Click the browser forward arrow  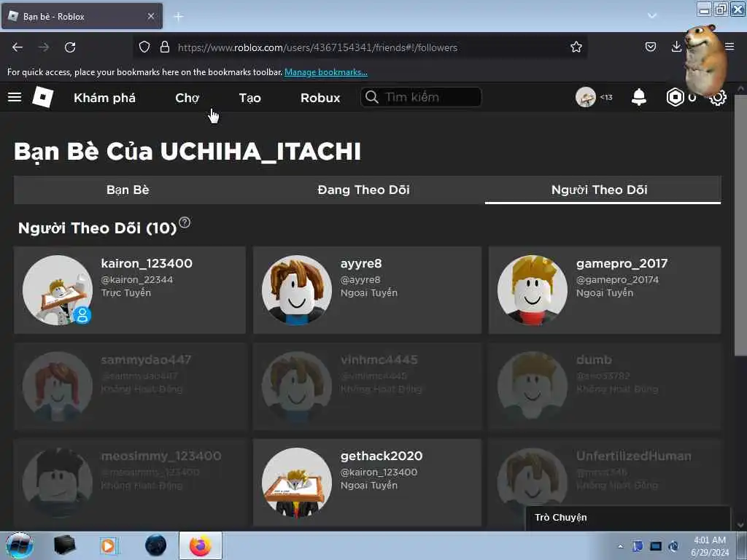[x=44, y=47]
